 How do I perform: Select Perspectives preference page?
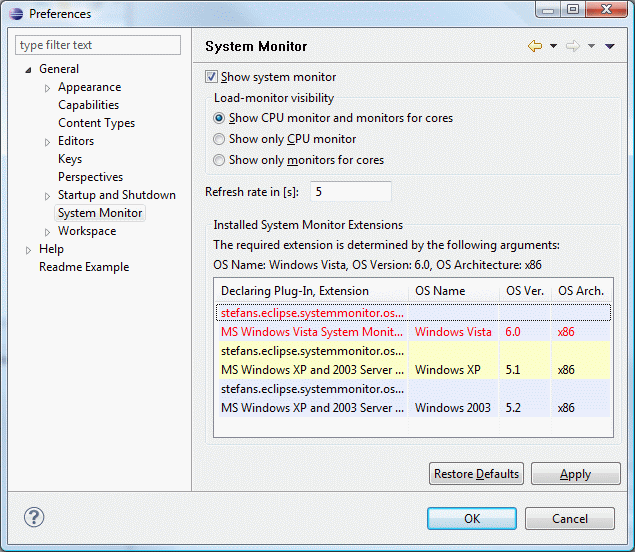point(90,177)
